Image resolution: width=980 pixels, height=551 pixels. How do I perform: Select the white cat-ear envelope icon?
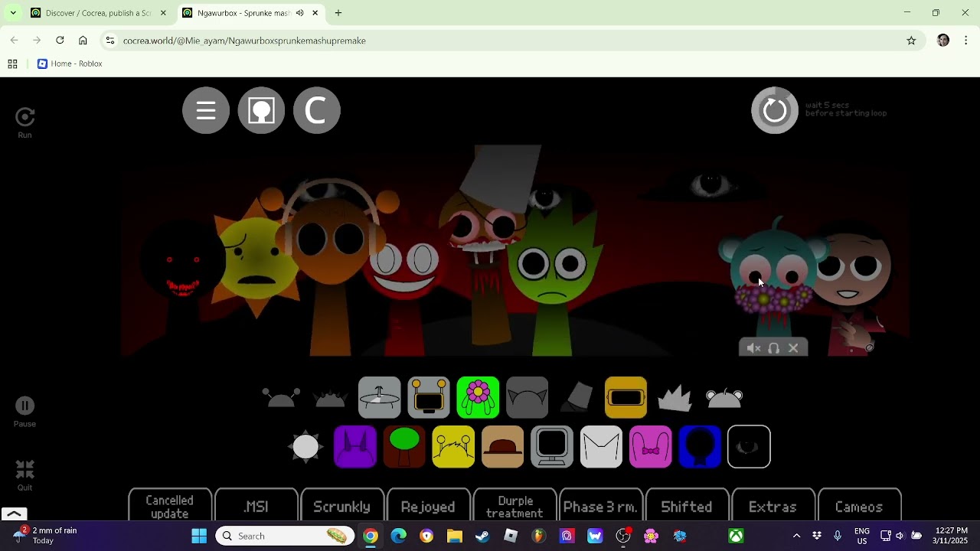(x=601, y=446)
